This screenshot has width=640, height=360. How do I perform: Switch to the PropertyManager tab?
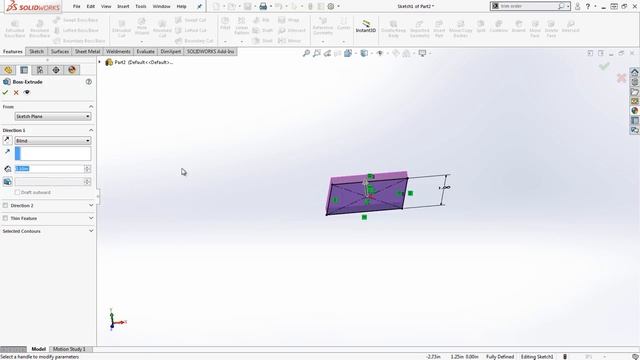[x=24, y=70]
